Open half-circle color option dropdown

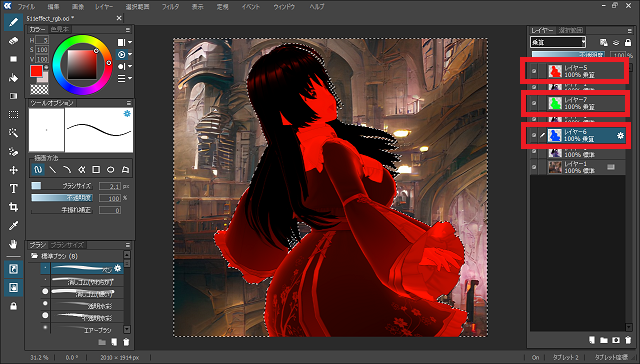pos(124,66)
